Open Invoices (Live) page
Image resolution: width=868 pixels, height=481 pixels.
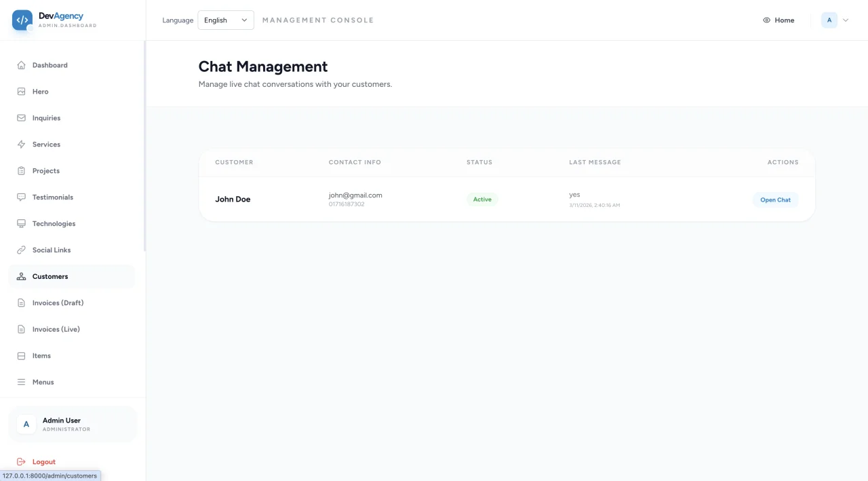click(72, 330)
